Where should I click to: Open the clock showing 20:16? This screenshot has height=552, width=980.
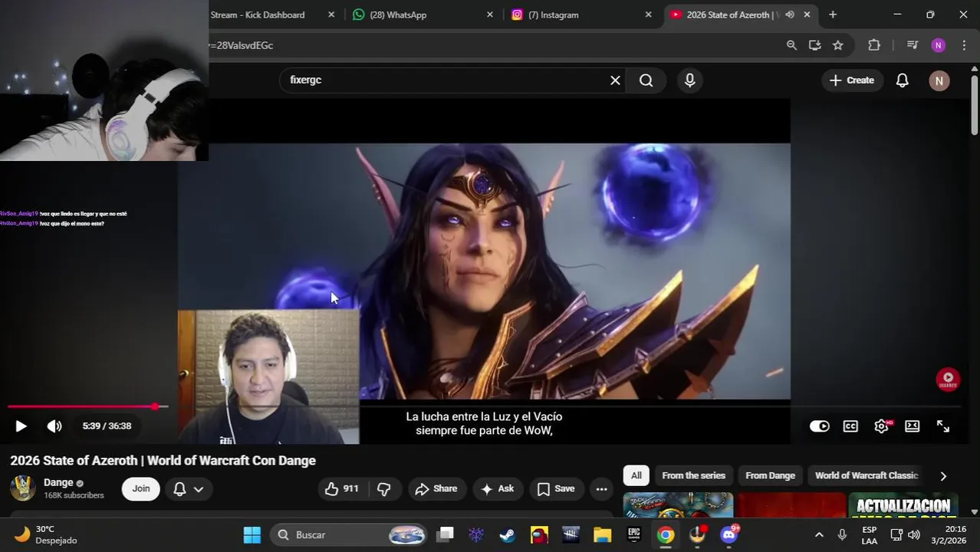[949, 535]
